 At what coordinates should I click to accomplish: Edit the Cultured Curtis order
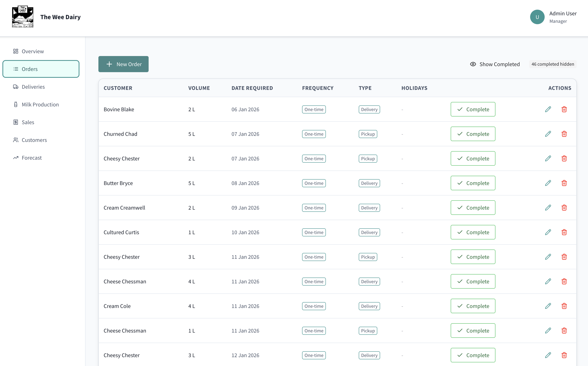[548, 232]
